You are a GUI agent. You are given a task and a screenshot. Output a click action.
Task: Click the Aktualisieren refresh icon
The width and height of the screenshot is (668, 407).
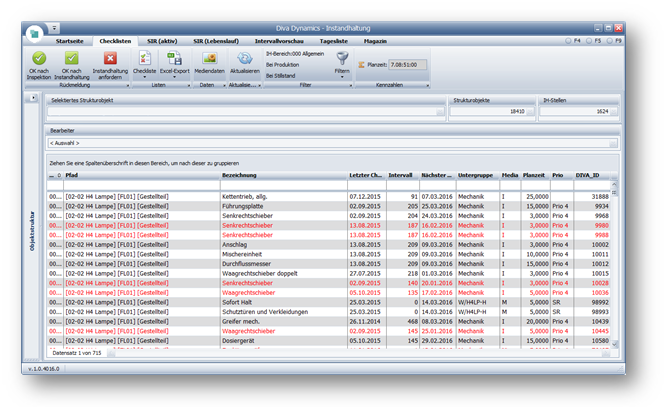244,59
